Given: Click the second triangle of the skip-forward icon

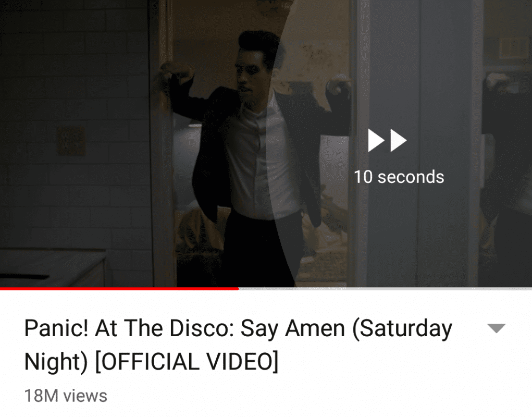Looking at the screenshot, I should (x=399, y=140).
